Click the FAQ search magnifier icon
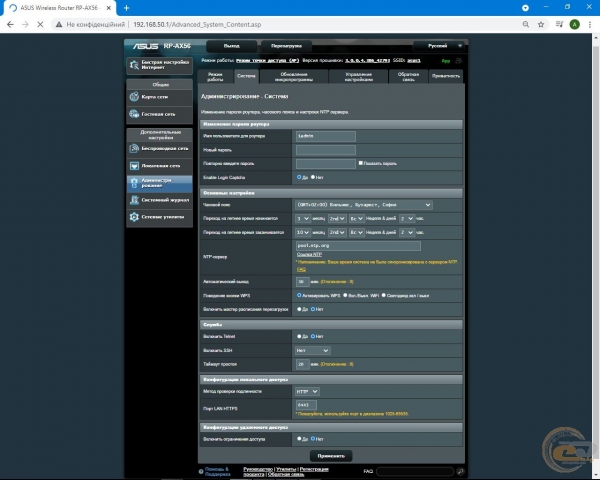 tap(460, 471)
